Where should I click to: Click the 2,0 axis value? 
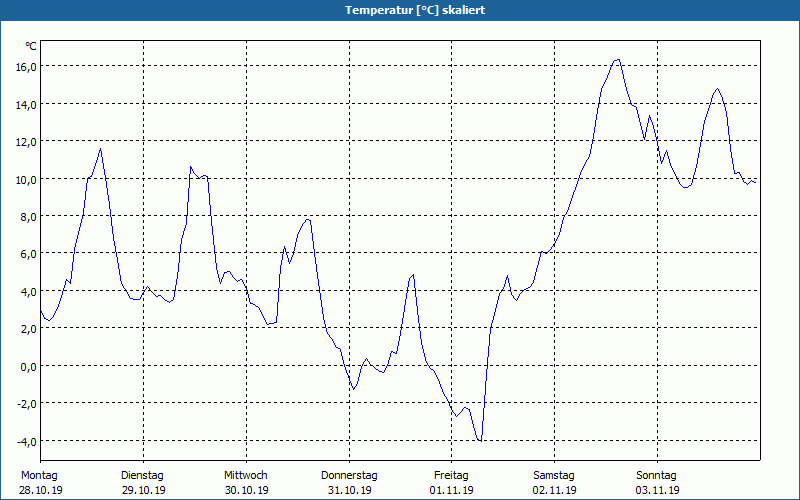[x=29, y=329]
